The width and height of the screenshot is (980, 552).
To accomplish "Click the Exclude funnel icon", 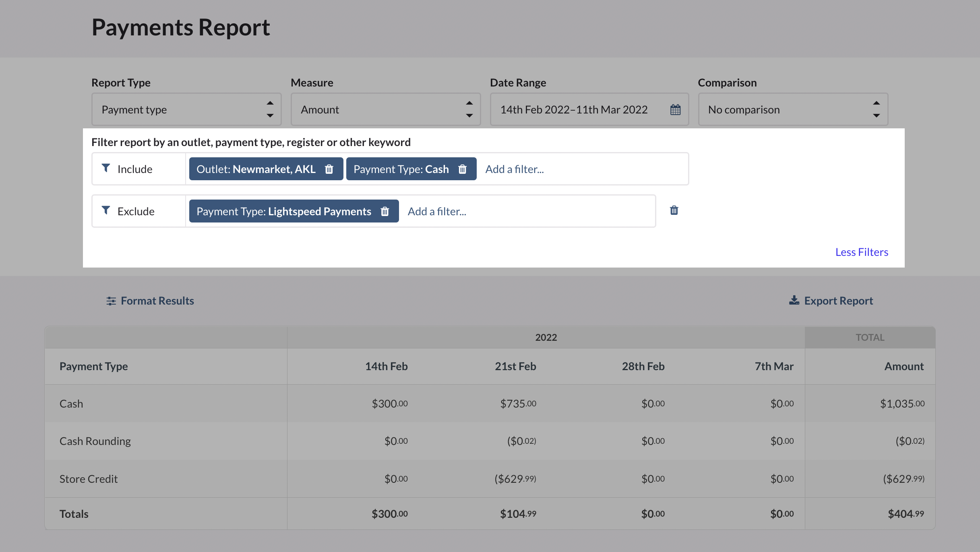I will pos(106,210).
